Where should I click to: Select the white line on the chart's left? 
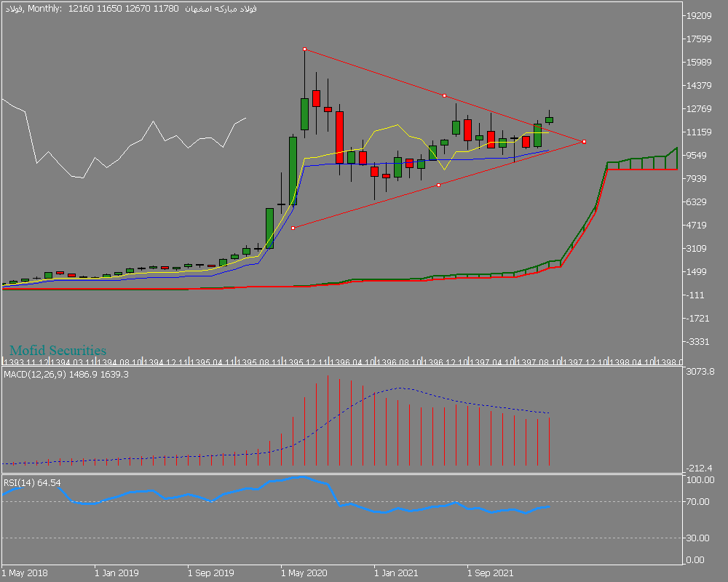(124, 139)
